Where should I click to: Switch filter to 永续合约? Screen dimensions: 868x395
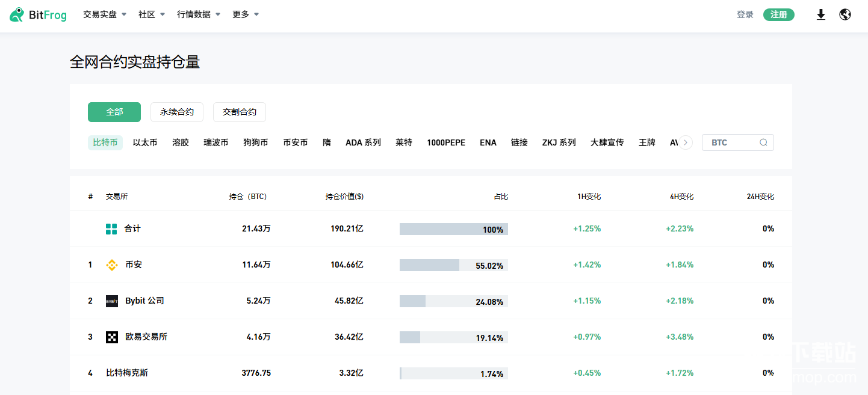(x=177, y=112)
